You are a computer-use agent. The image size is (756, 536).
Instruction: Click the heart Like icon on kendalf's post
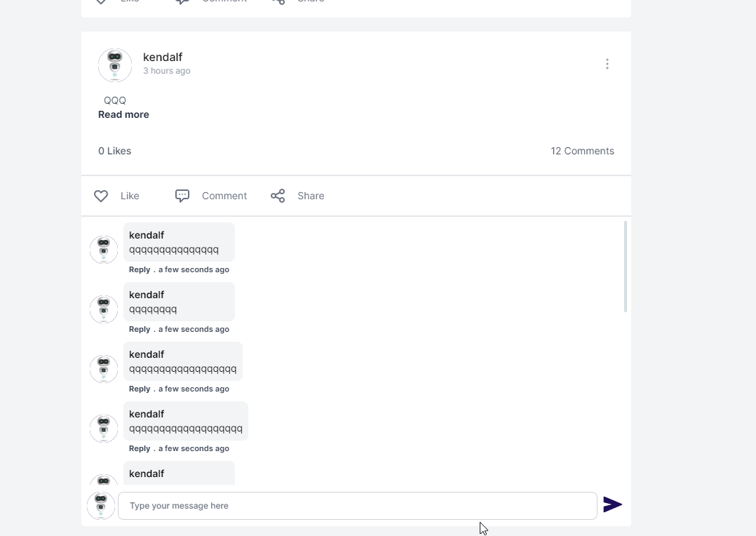coord(100,196)
